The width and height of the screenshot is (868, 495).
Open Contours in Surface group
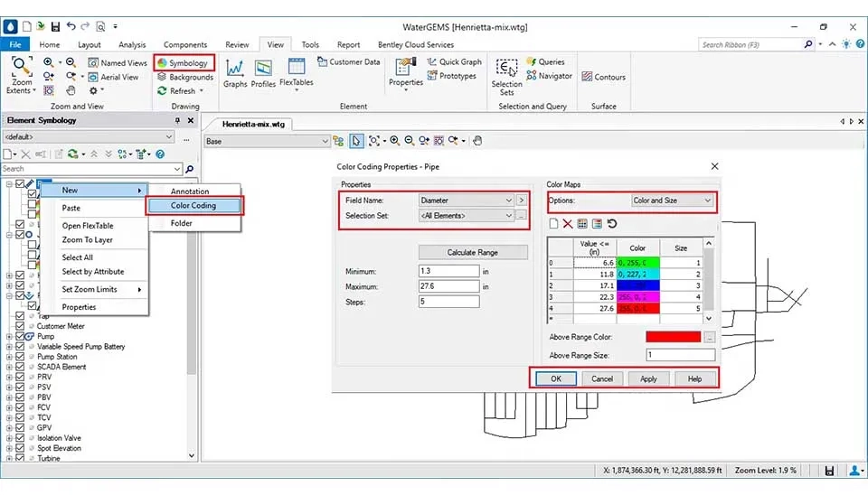click(x=603, y=77)
